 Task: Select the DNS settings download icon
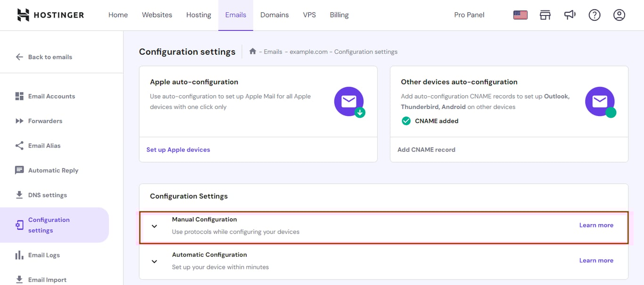pyautogui.click(x=19, y=194)
